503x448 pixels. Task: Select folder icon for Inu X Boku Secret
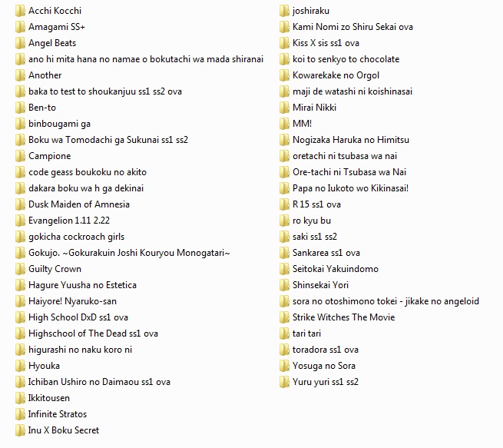point(20,430)
